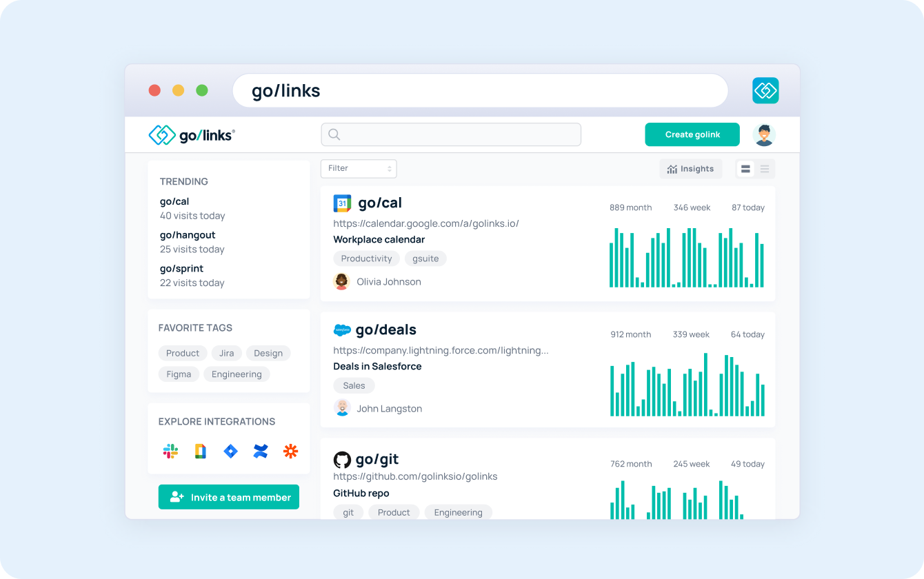
Task: Click the Google Calendar icon beside go/cal
Action: pos(342,203)
